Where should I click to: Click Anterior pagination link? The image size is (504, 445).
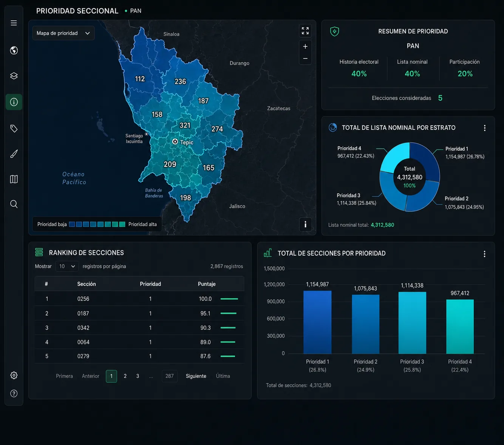[91, 376]
